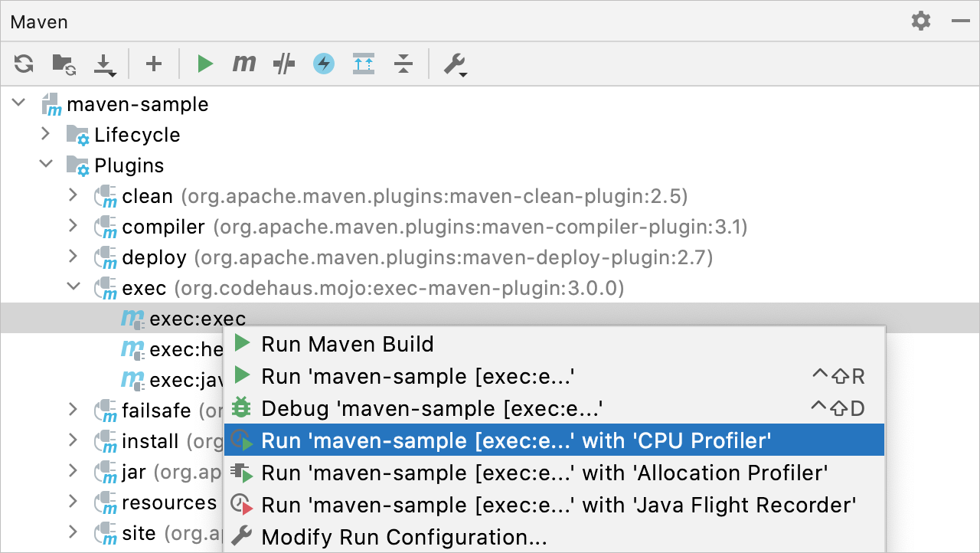Download sources and documentation
This screenshot has height=553, width=980.
(103, 64)
